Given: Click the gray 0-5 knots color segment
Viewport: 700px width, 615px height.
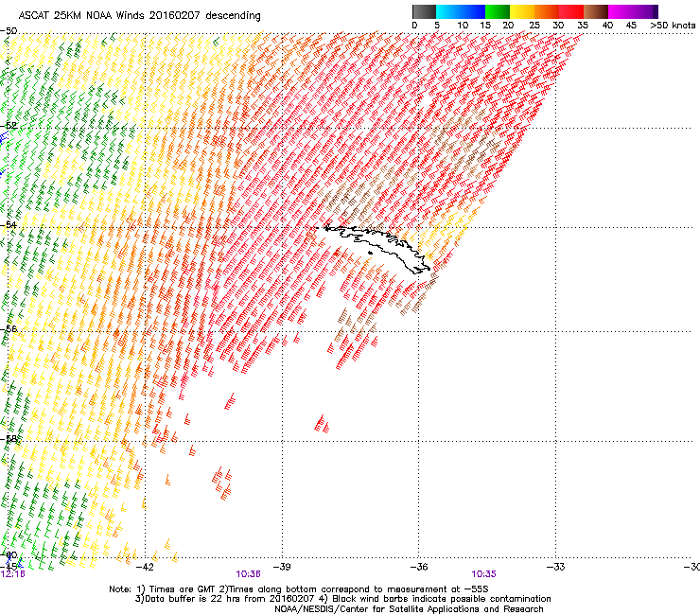Looking at the screenshot, I should tap(424, 11).
